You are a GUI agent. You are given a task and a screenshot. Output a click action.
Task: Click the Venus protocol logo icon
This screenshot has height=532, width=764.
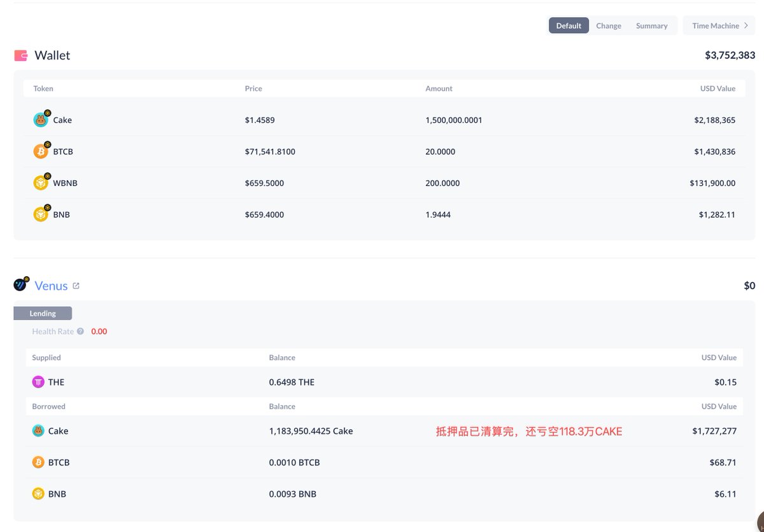[x=21, y=284]
